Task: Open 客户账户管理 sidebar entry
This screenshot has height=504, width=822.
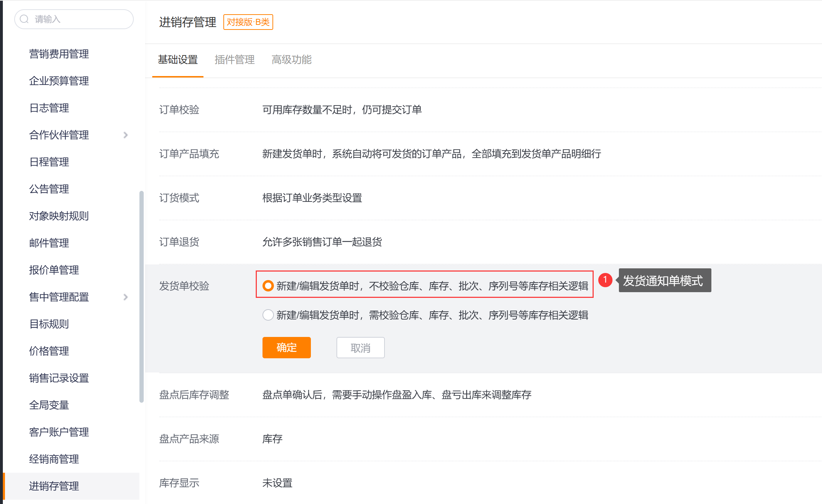Action: click(59, 432)
